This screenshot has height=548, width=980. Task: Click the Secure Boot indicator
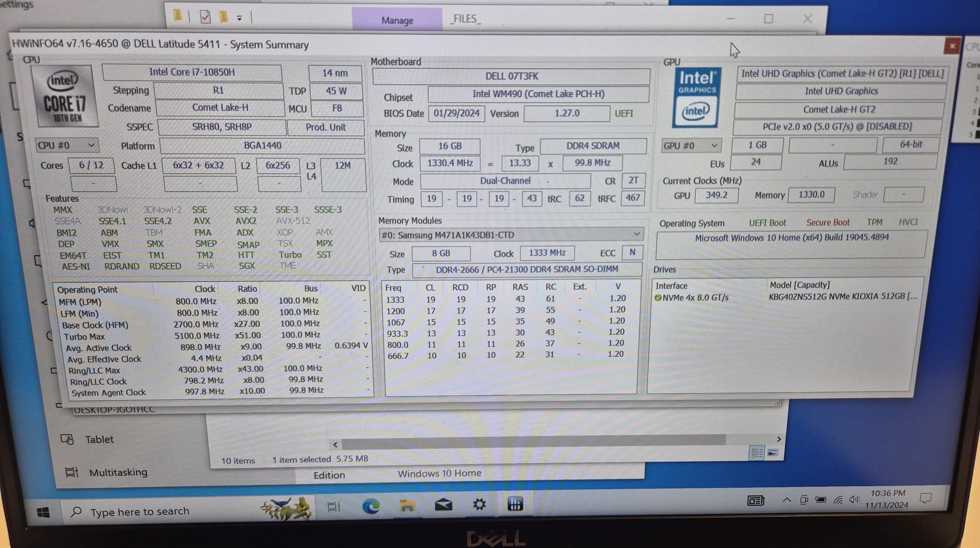[828, 223]
